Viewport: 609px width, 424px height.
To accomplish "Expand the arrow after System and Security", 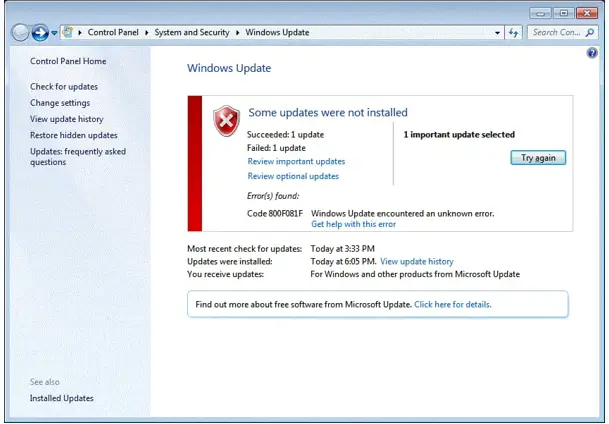I will (238, 33).
